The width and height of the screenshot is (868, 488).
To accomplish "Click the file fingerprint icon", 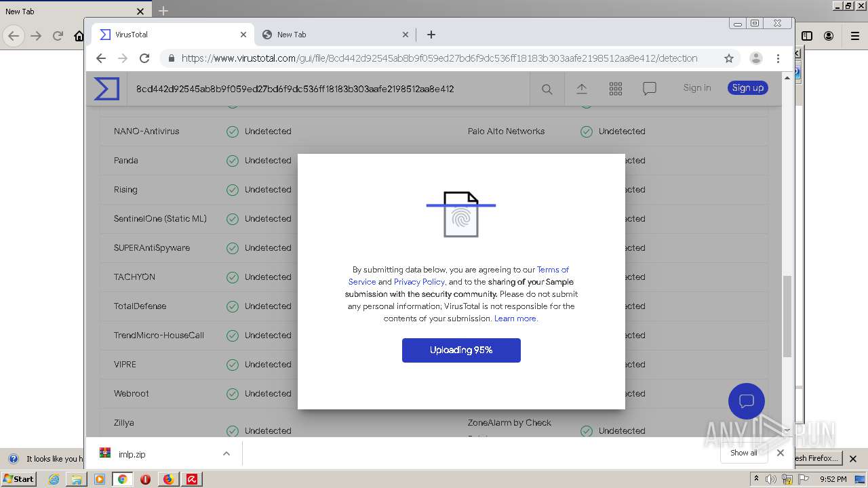I will coord(461,214).
